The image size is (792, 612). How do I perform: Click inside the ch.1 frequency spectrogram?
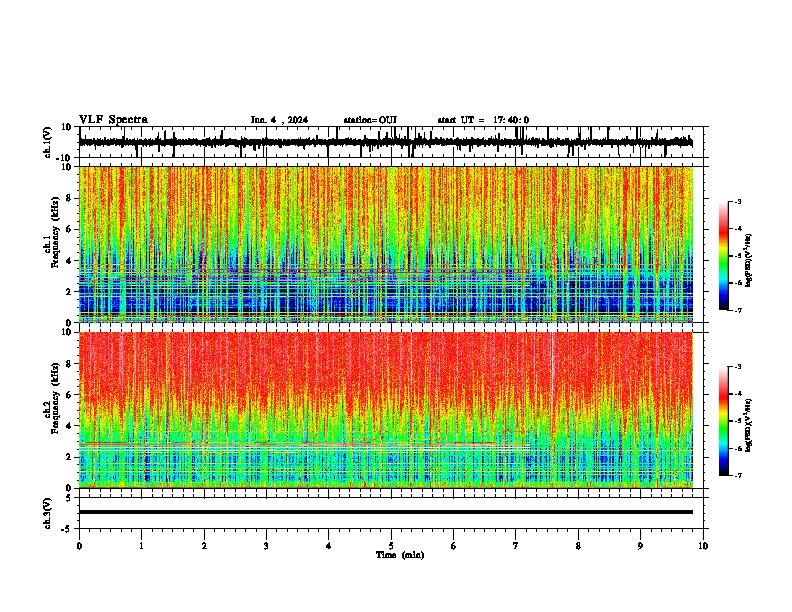pyautogui.click(x=386, y=244)
